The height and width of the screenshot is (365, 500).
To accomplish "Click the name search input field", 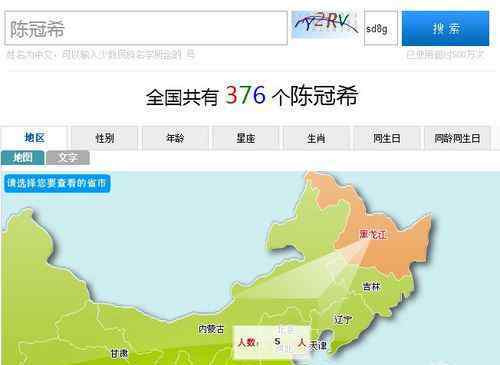I will [146, 28].
